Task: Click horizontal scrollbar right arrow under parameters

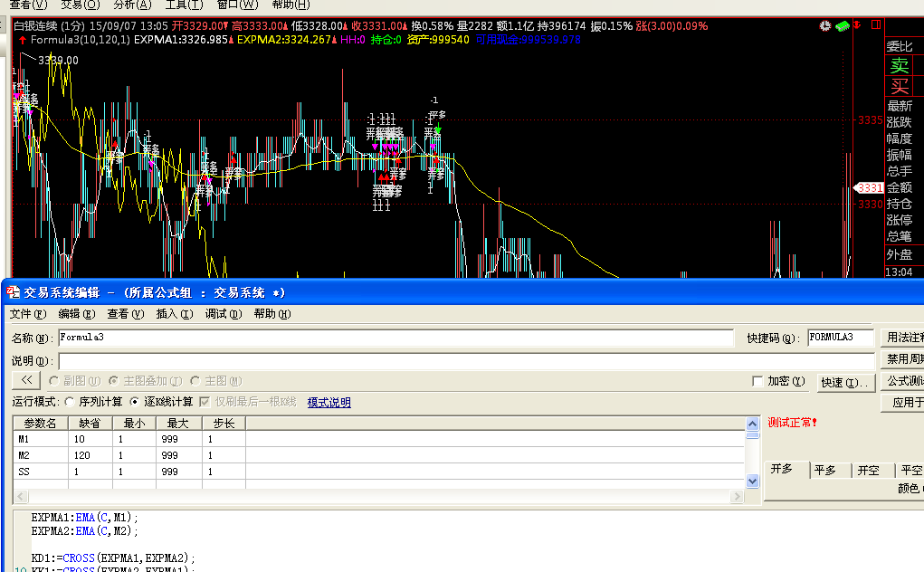Action: [x=737, y=497]
